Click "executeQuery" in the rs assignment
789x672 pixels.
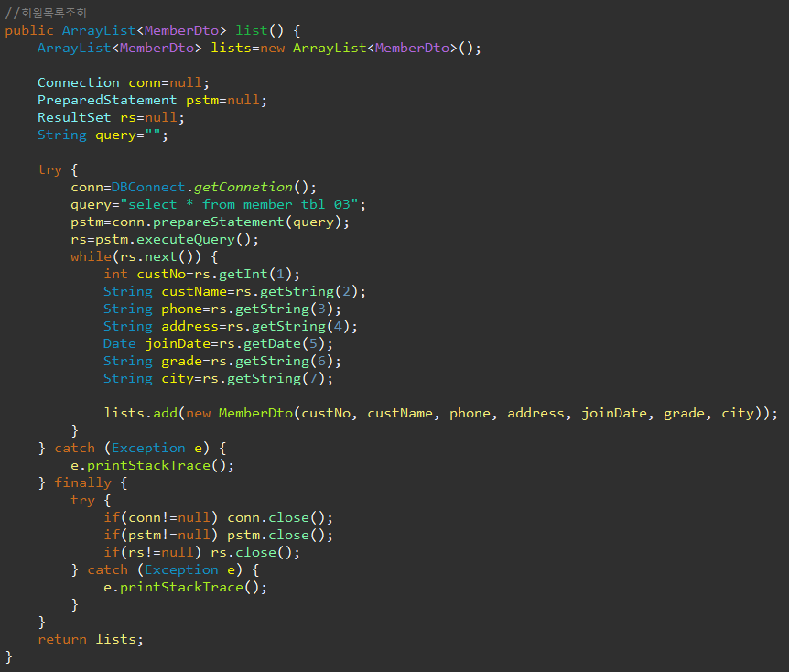tap(186, 240)
